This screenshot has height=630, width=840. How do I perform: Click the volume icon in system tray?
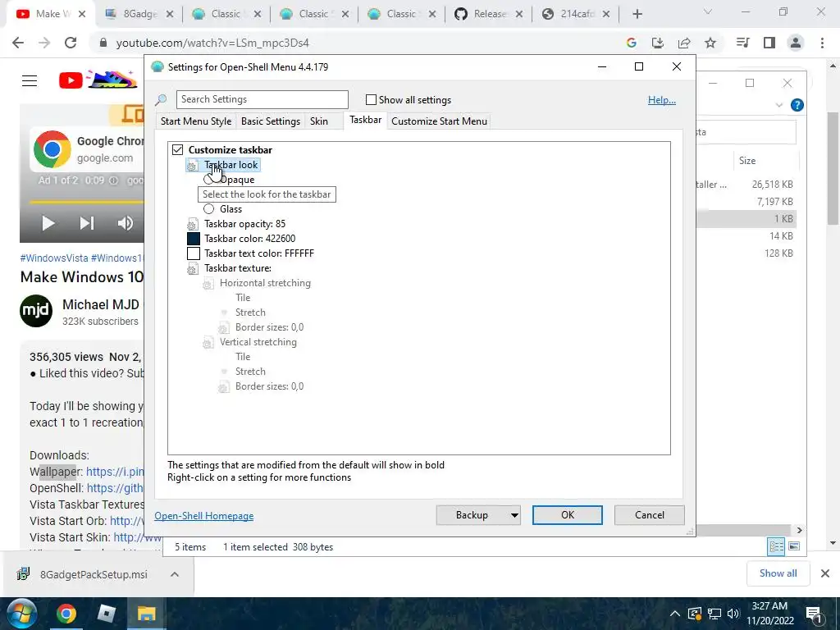click(x=733, y=614)
